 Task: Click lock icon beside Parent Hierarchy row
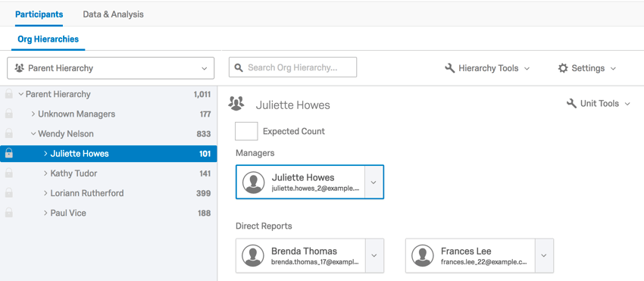tap(8, 95)
